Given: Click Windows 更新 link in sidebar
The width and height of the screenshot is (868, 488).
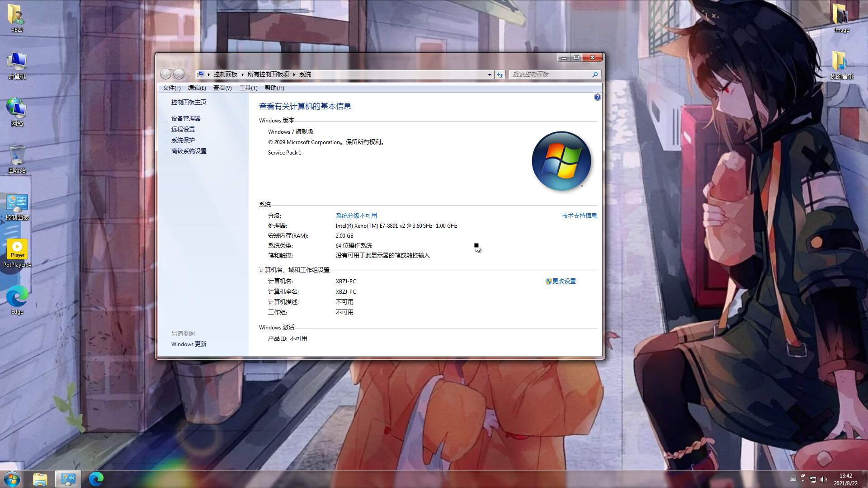Looking at the screenshot, I should pyautogui.click(x=189, y=344).
